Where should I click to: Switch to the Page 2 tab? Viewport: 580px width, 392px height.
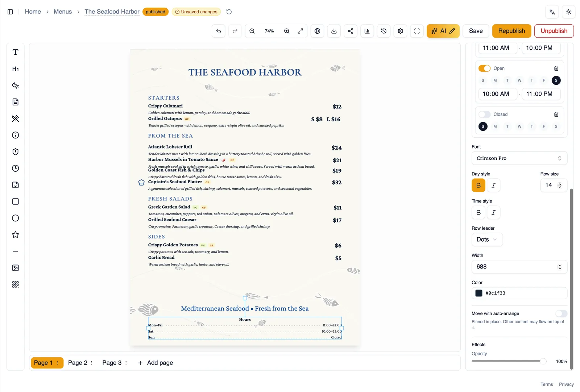[78, 363]
